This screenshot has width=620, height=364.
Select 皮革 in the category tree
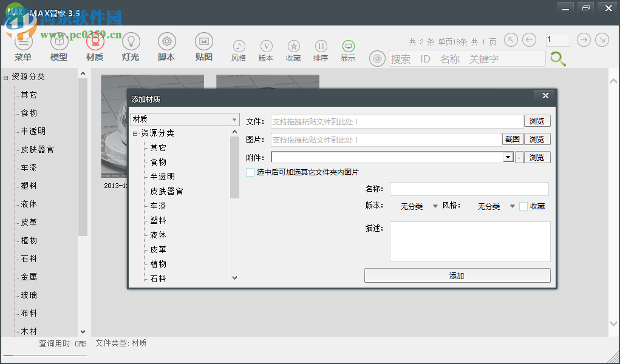(158, 249)
